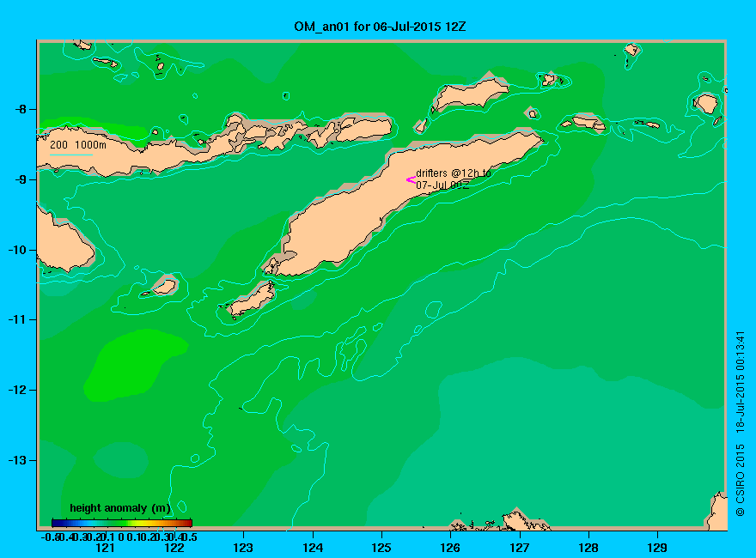Click the longitude label 128
The width and height of the screenshot is (756, 558).
tap(588, 548)
